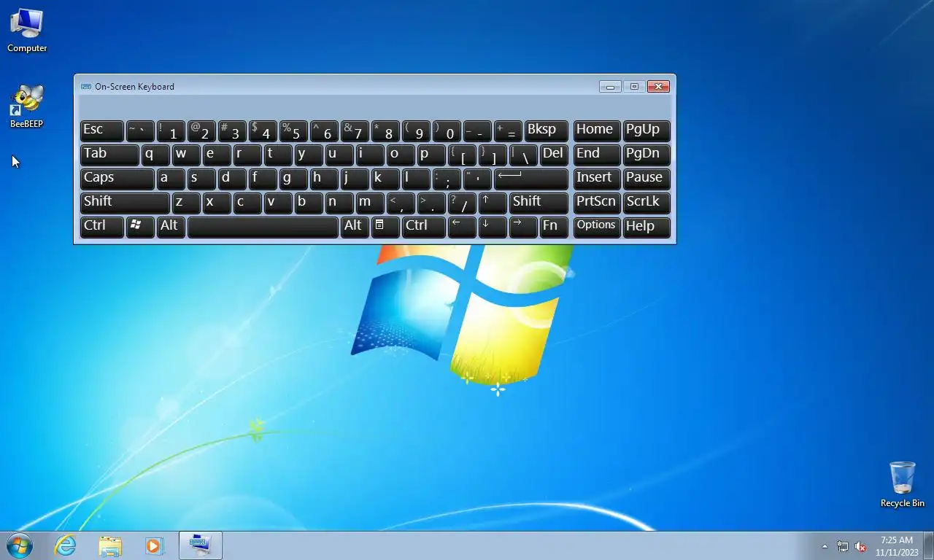Image resolution: width=934 pixels, height=560 pixels.
Task: Click the context menu key
Action: (385, 226)
